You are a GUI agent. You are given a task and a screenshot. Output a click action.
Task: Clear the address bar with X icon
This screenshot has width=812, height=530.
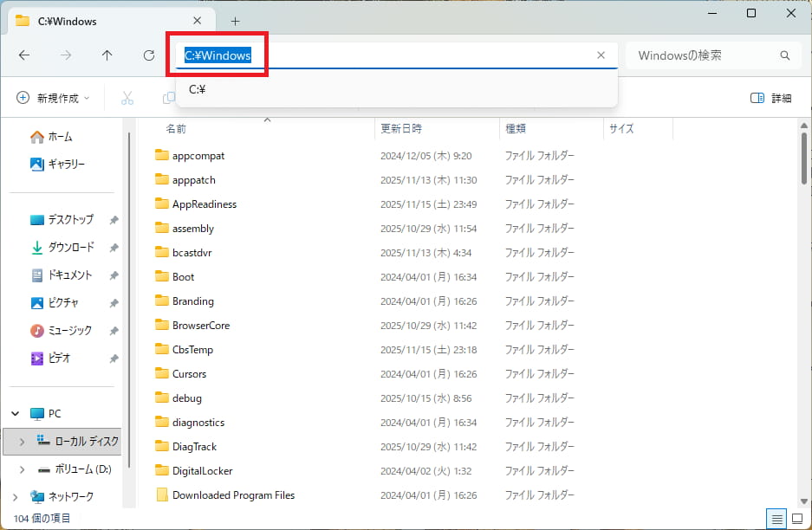(601, 55)
